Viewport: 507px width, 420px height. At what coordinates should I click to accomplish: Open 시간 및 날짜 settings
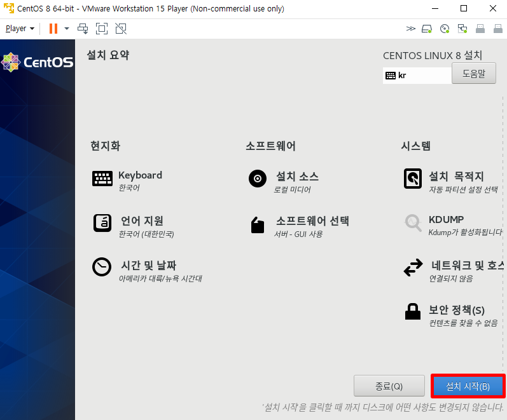coord(160,271)
